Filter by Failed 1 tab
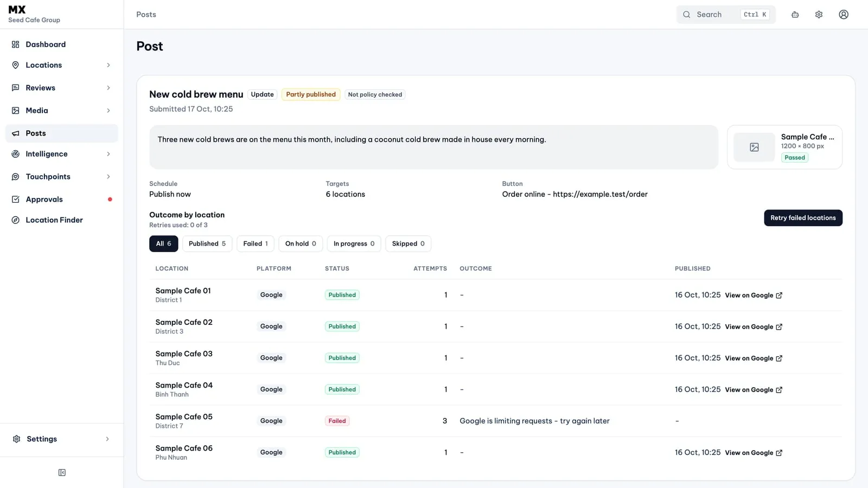This screenshot has height=488, width=868. coord(256,244)
